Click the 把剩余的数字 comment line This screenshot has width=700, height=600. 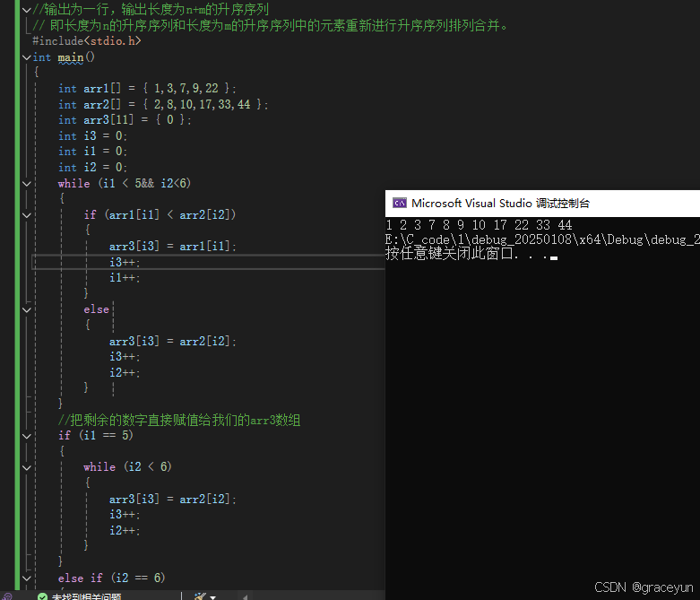[179, 420]
